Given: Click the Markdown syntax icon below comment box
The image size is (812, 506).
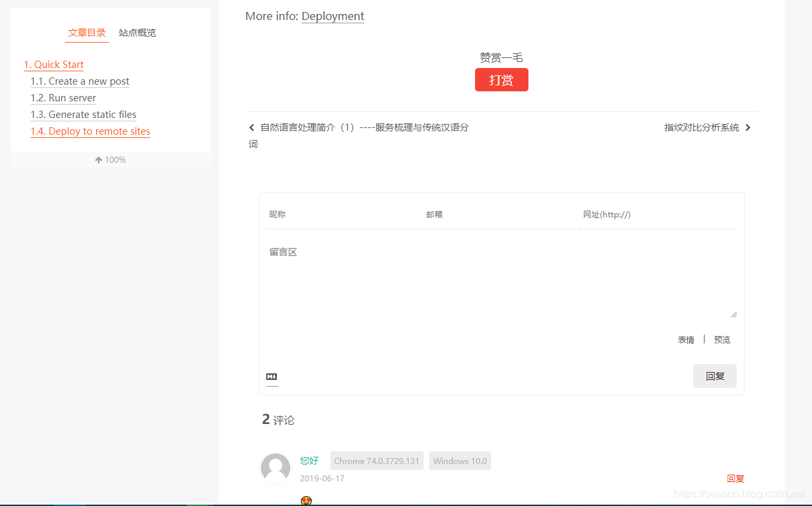Looking at the screenshot, I should [x=272, y=377].
